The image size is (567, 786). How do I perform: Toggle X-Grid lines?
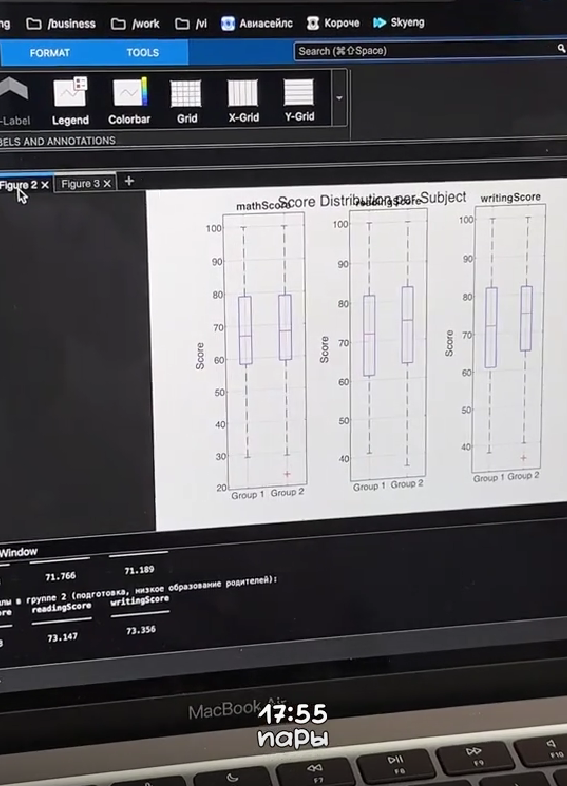[x=243, y=100]
